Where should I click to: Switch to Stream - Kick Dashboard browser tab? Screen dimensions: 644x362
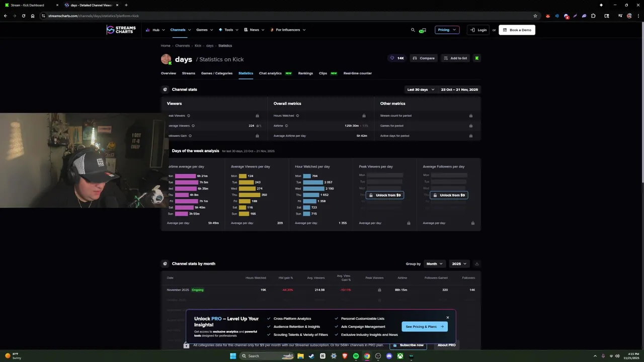31,5
